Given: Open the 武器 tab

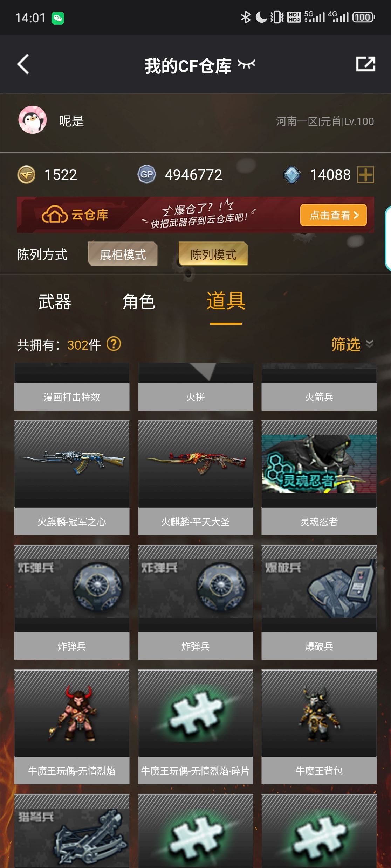Looking at the screenshot, I should tap(55, 302).
